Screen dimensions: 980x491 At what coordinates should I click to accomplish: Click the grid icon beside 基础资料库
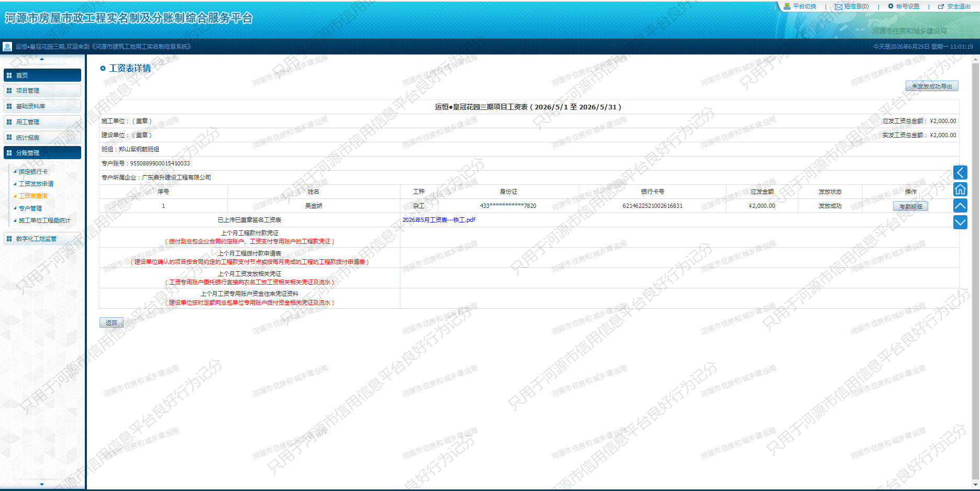pos(9,106)
